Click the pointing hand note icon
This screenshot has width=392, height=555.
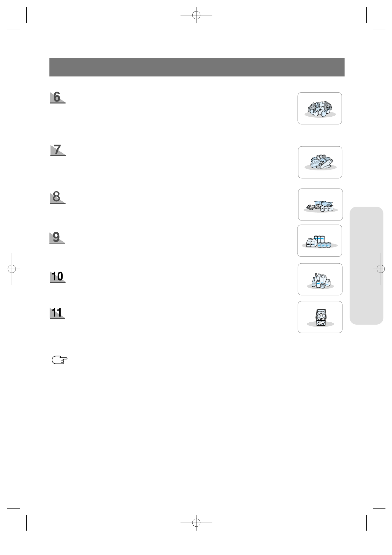60,360
